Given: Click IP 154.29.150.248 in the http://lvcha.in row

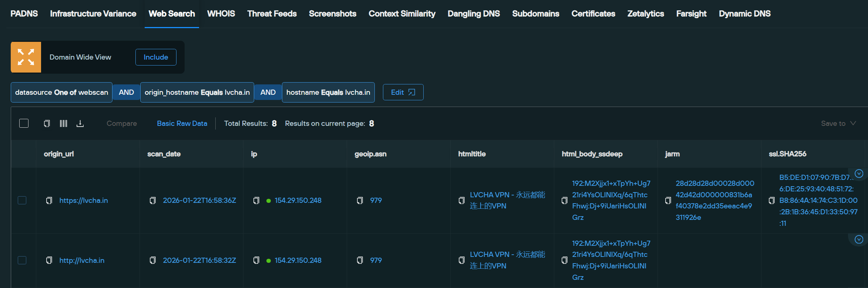Looking at the screenshot, I should 298,260.
